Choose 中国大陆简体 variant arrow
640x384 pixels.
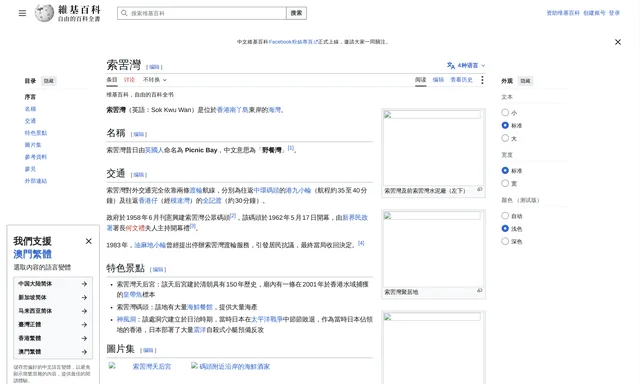click(84, 284)
